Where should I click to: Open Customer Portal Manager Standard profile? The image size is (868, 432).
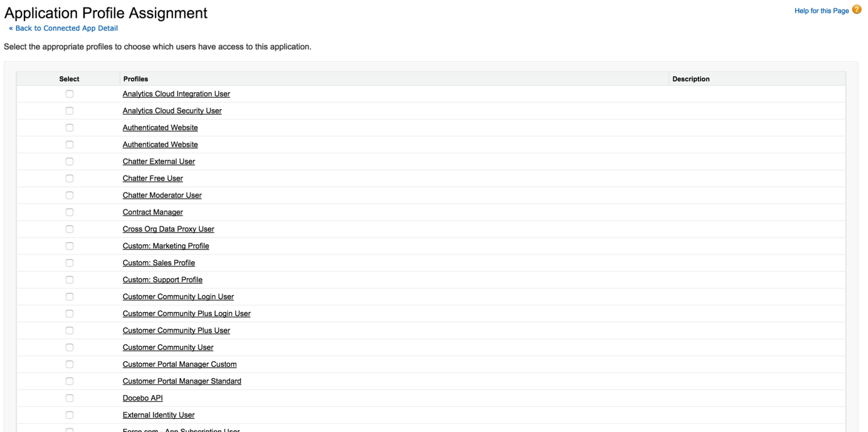point(182,381)
